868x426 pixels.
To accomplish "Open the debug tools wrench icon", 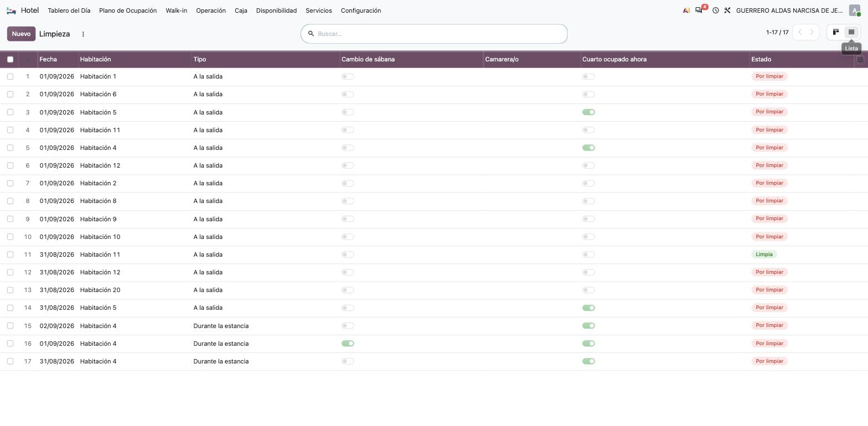I will coord(727,11).
